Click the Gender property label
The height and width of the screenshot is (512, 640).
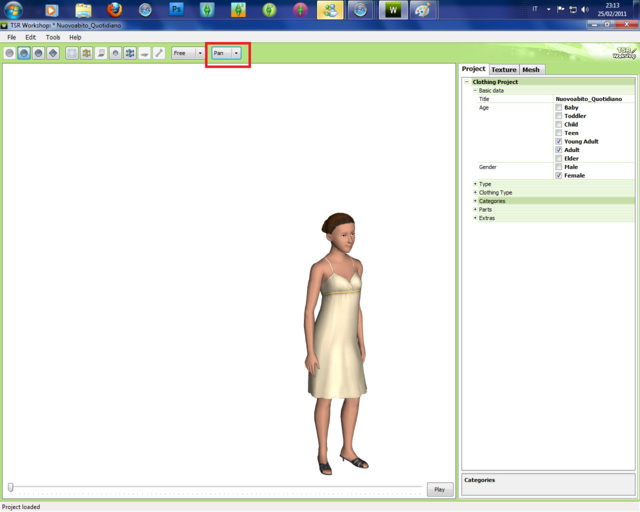(x=488, y=167)
